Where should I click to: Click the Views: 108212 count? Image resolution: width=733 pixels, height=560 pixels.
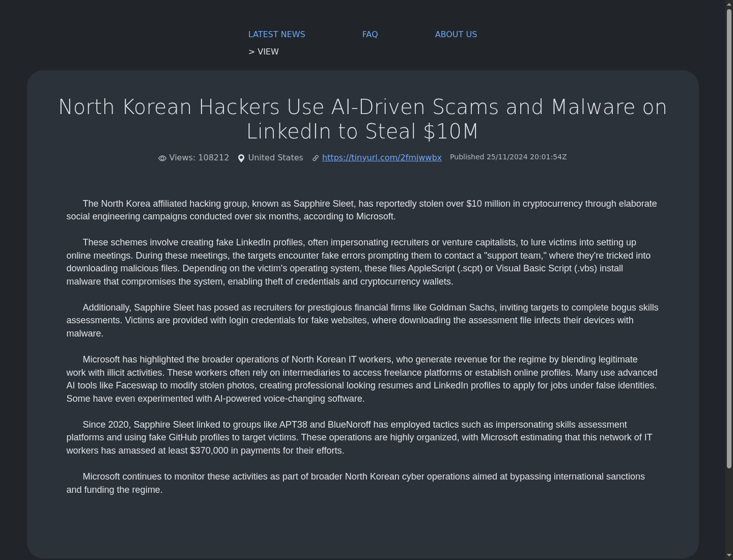point(199,157)
